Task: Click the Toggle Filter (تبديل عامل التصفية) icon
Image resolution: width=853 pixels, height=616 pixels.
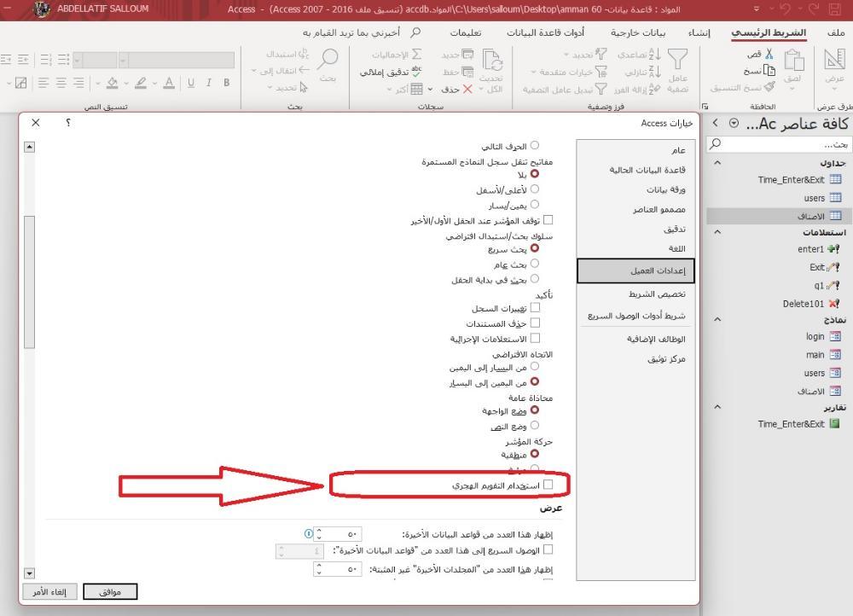Action: click(x=601, y=89)
